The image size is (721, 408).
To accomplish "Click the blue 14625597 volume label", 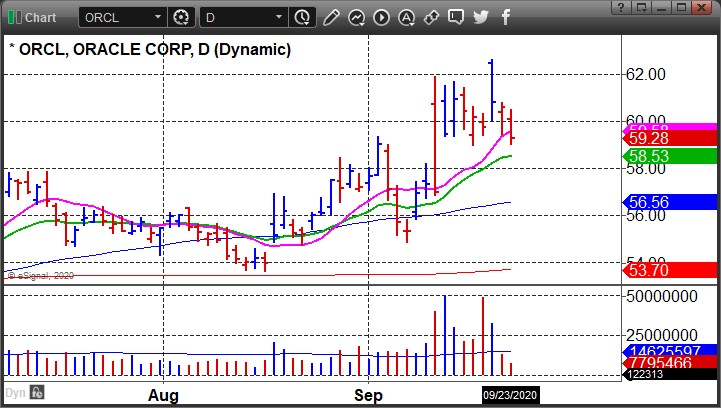I will pos(670,350).
